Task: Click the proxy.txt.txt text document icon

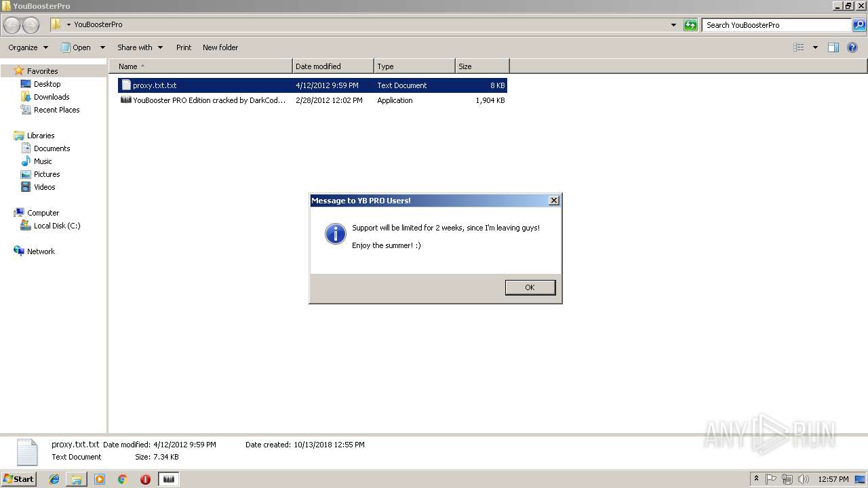Action: [125, 85]
